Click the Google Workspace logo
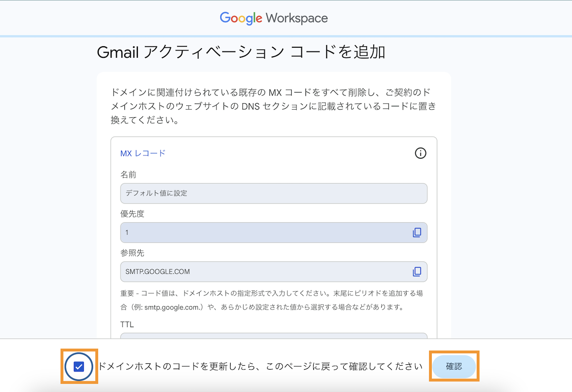Viewport: 572px width, 392px height. [274, 18]
